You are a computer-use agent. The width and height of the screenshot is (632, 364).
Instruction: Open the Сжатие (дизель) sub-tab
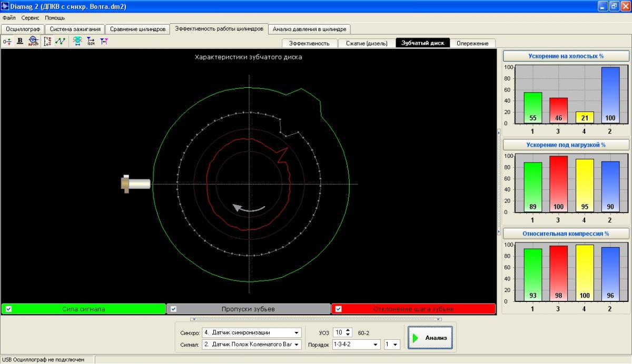pyautogui.click(x=367, y=43)
